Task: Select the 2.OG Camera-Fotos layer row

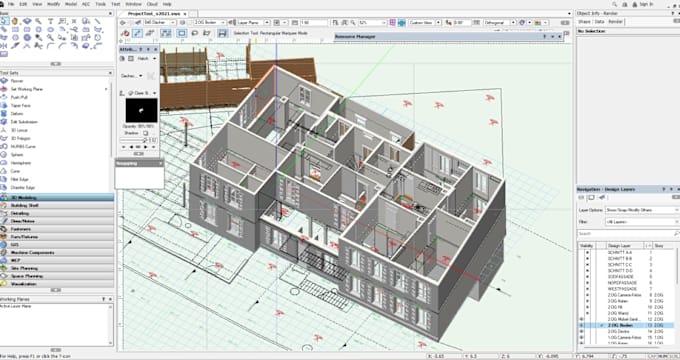Action: (627, 295)
